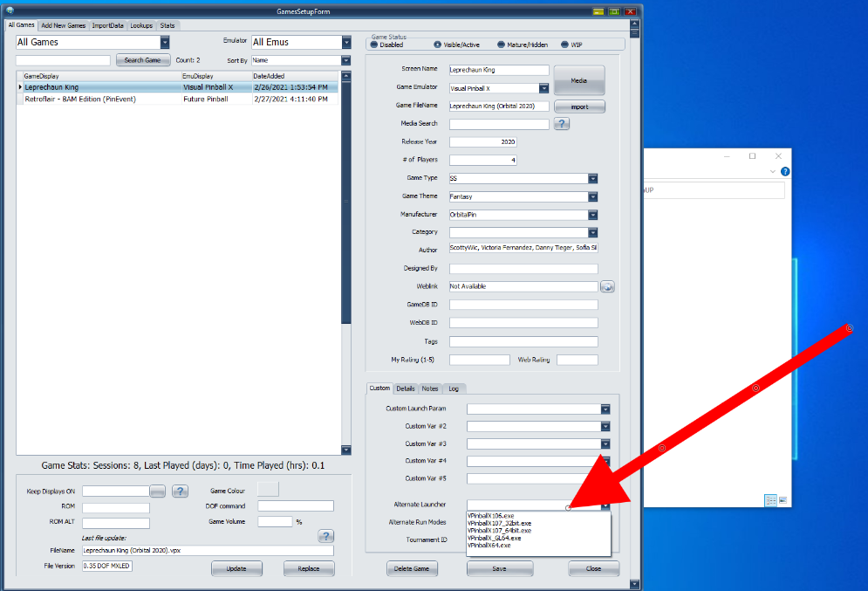Click the help icon beside Media Search
Viewport: 868px width, 591px height.
click(562, 124)
